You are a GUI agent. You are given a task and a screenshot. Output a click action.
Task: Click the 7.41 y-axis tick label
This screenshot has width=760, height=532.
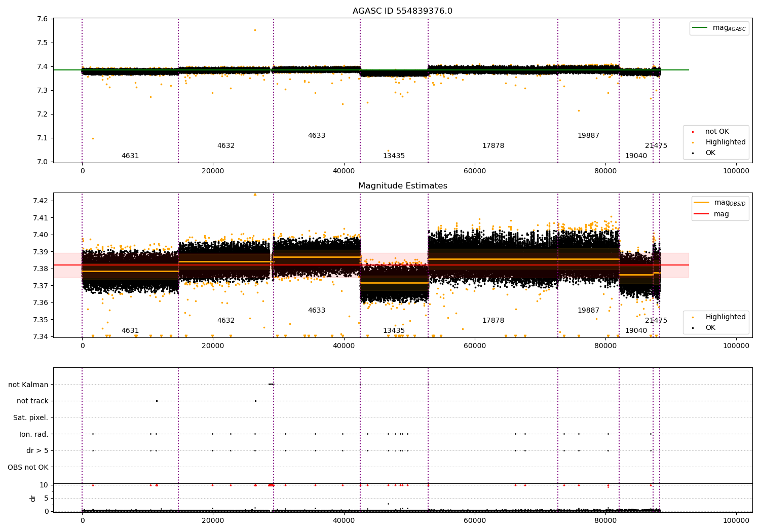point(41,218)
